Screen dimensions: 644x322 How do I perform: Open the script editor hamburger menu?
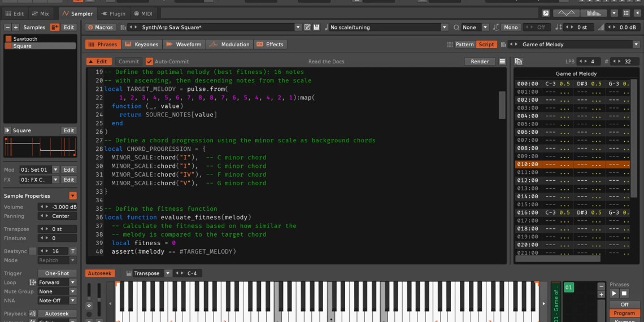click(x=502, y=62)
